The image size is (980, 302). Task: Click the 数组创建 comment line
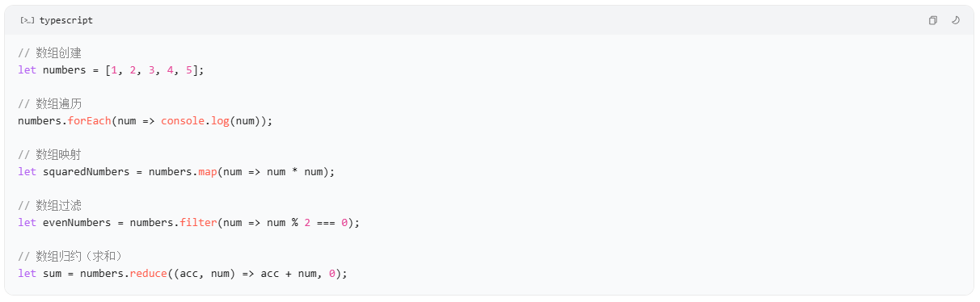(x=49, y=53)
